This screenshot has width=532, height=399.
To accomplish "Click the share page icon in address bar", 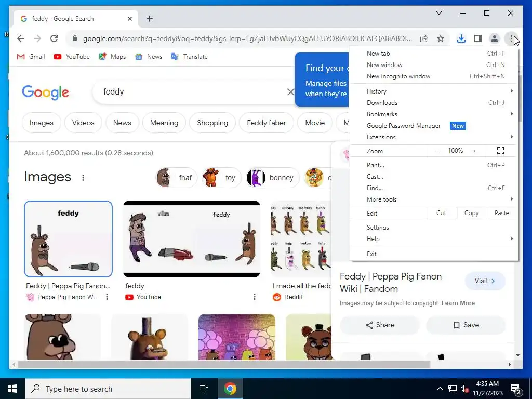I will pos(424,38).
